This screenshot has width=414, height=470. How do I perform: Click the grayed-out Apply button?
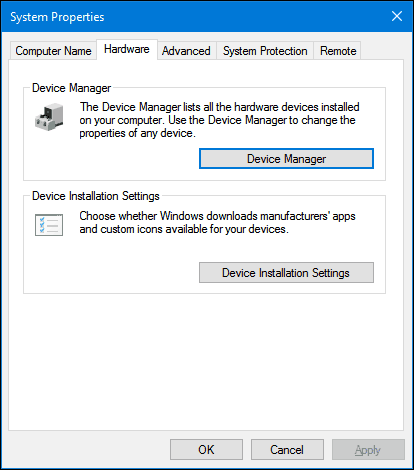368,450
